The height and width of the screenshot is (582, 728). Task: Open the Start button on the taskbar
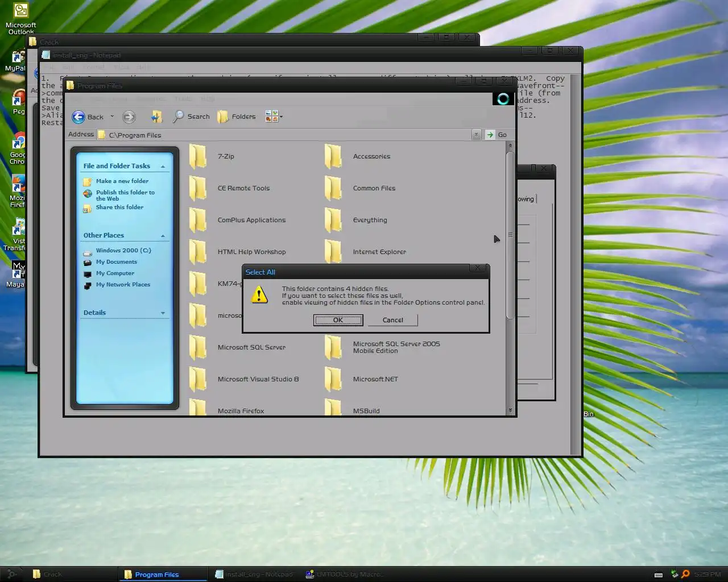pyautogui.click(x=11, y=574)
